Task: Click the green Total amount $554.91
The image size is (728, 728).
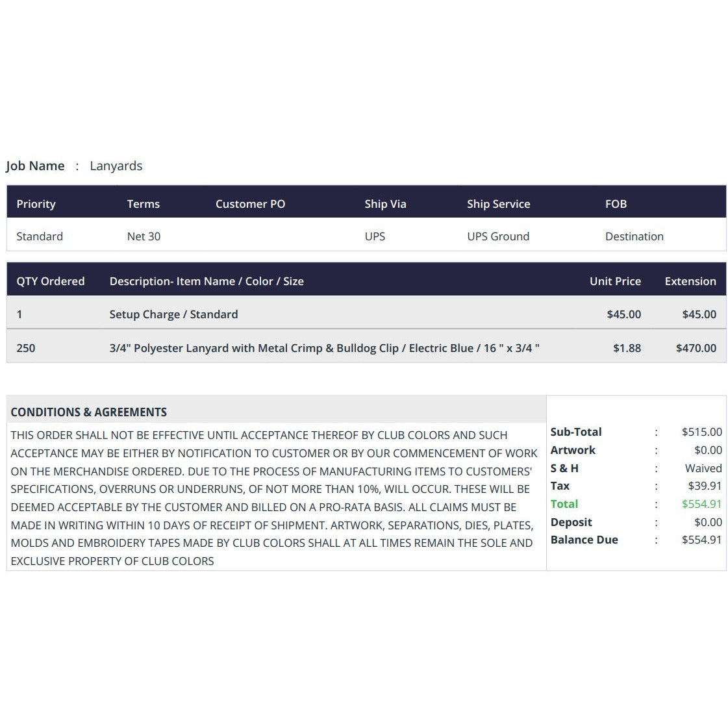Action: [x=701, y=504]
